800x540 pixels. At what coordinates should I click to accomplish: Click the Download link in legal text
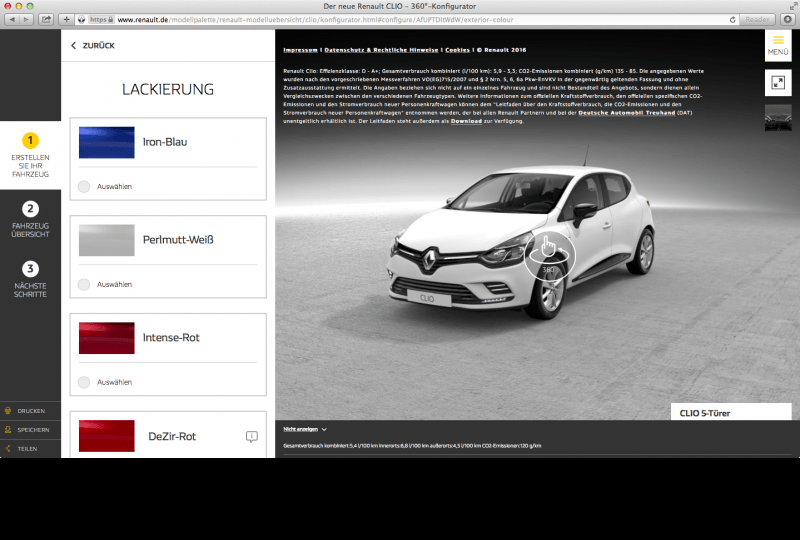tap(466, 121)
